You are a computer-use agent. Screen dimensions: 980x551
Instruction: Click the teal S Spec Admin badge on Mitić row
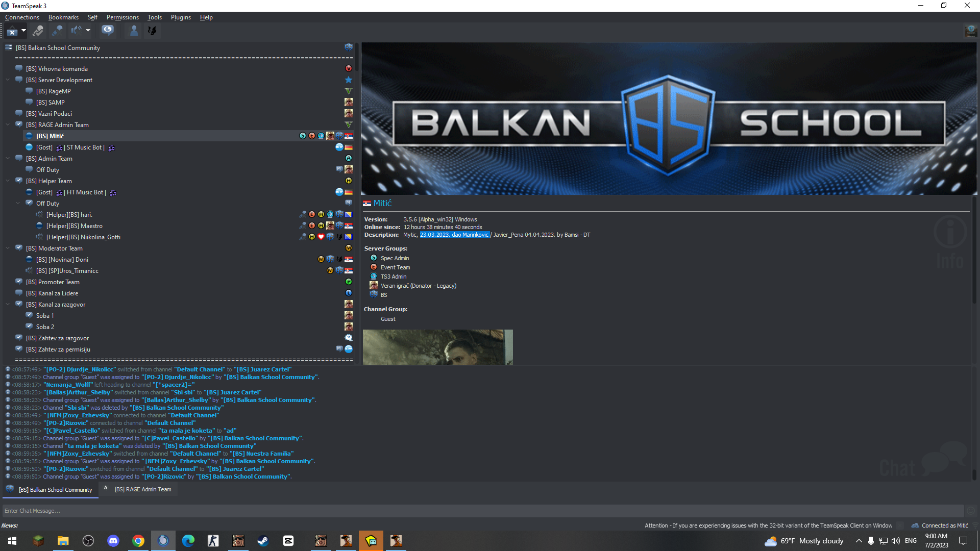(x=303, y=136)
